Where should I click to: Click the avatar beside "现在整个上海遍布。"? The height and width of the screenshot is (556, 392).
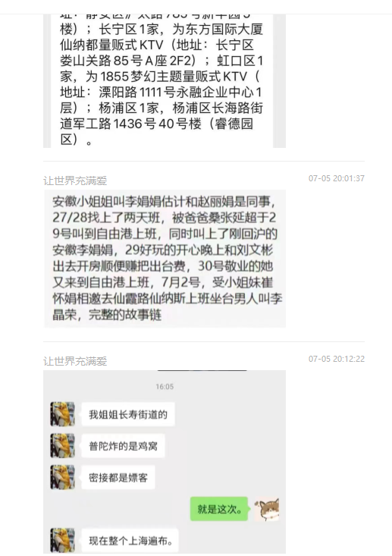[x=62, y=540]
